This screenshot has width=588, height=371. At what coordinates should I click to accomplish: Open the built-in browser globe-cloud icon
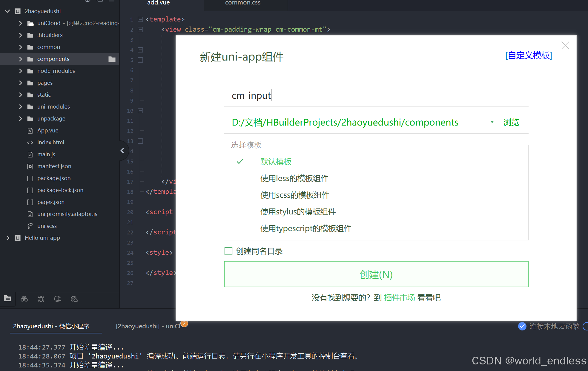click(x=74, y=299)
